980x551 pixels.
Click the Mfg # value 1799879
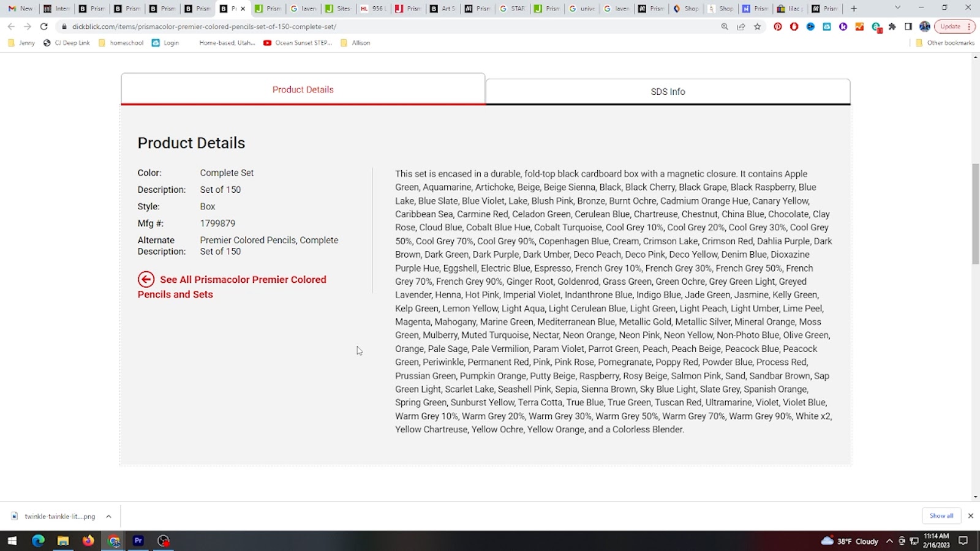pyautogui.click(x=217, y=223)
